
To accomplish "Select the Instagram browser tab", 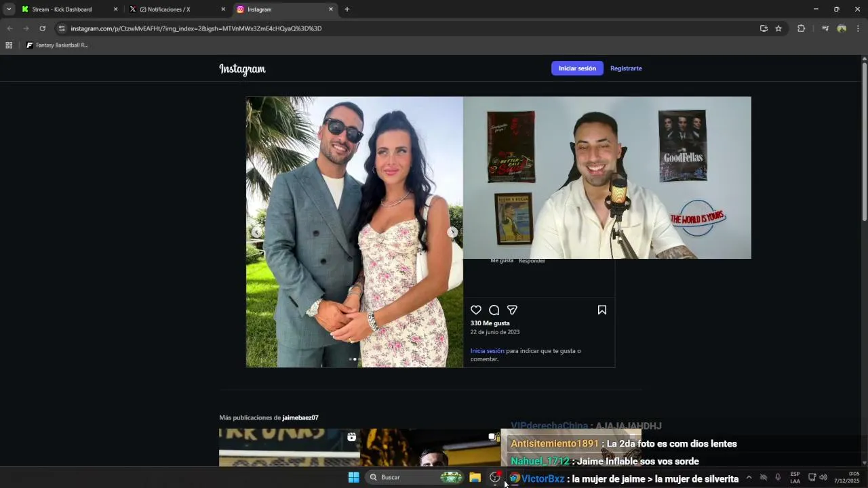I will 285,9.
